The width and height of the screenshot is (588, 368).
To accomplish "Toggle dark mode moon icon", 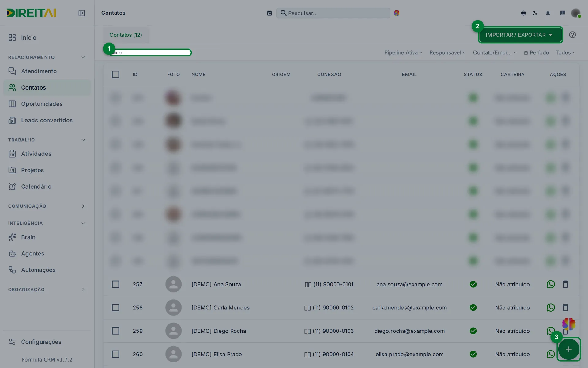I will click(x=535, y=13).
